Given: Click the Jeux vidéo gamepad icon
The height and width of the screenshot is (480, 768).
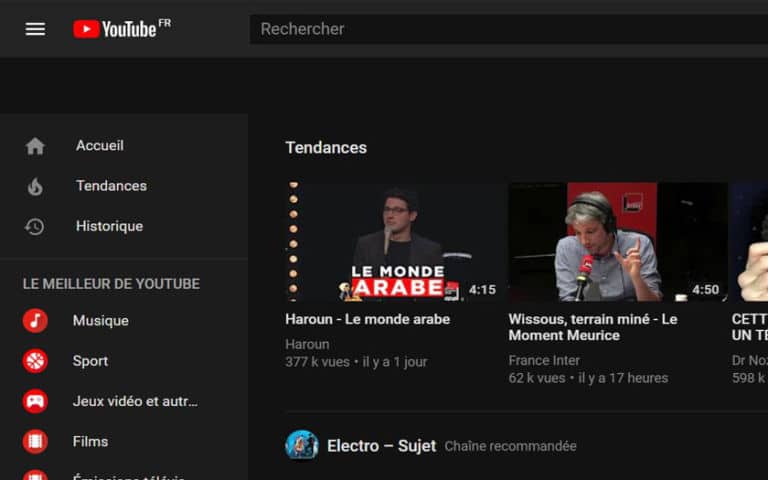Looking at the screenshot, I should point(35,401).
